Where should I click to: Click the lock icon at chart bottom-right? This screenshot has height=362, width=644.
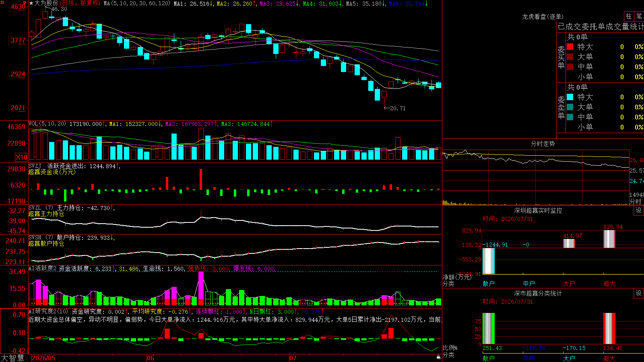[x=439, y=357]
